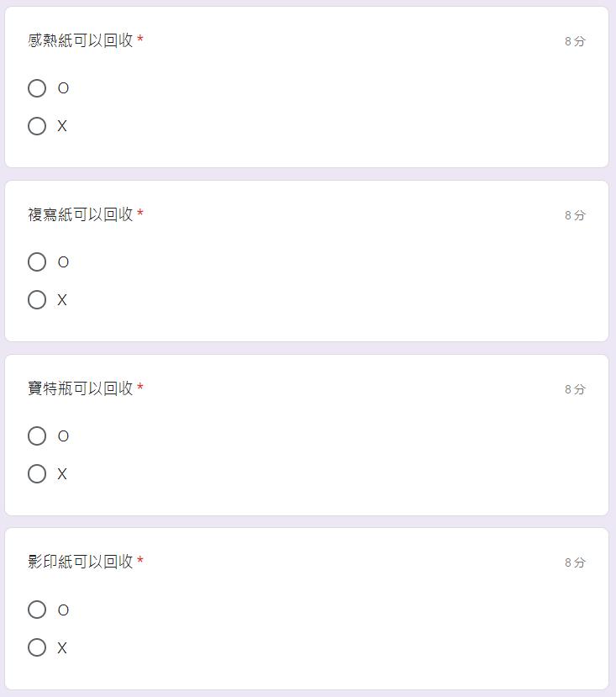Select X for 感熱紙可以回收
Screen dimensions: 616x697
(37, 126)
